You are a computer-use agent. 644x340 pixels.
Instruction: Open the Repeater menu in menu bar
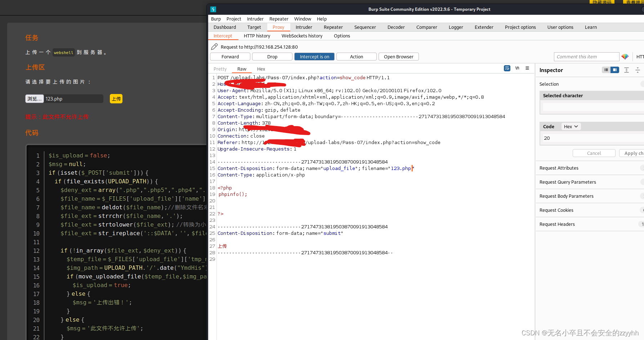279,19
